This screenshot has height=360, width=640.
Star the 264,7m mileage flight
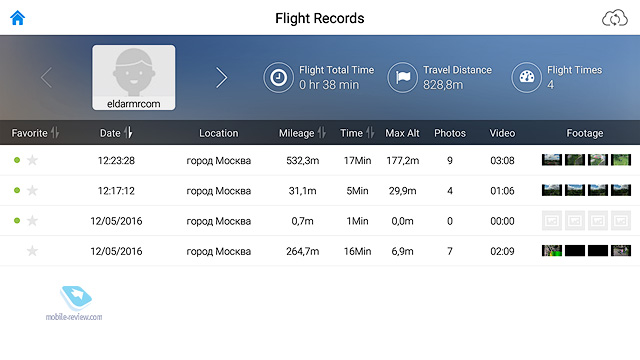[32, 251]
